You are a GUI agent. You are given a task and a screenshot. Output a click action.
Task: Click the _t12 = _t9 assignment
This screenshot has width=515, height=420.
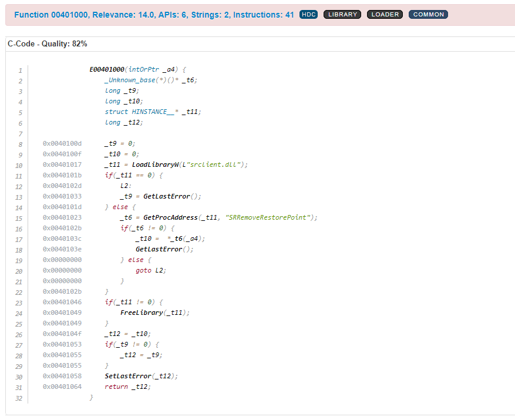click(142, 355)
